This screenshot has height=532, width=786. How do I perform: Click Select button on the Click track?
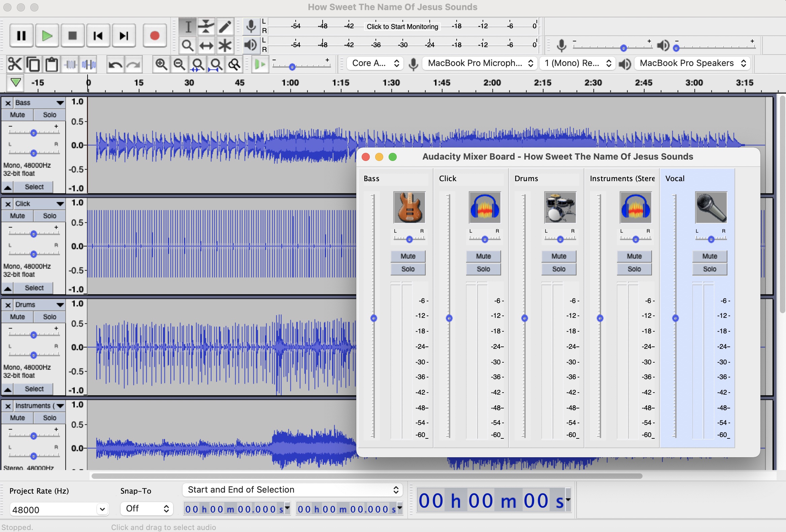[x=34, y=288]
